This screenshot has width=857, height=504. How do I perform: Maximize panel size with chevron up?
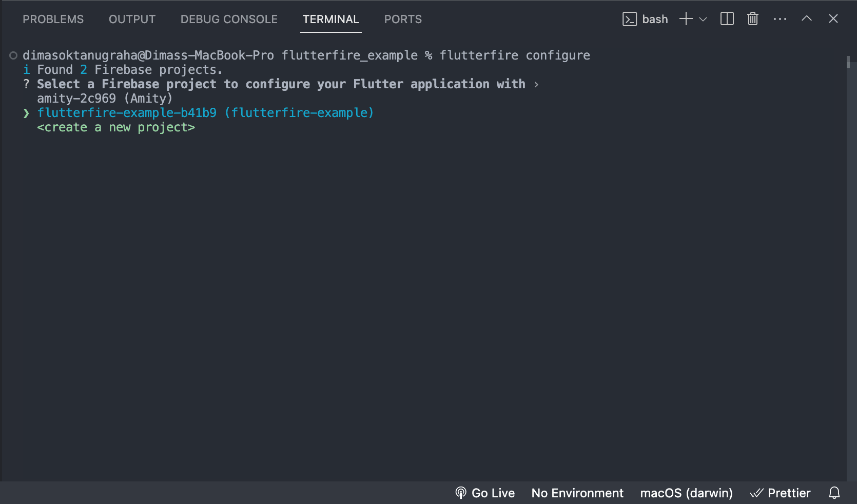807,18
